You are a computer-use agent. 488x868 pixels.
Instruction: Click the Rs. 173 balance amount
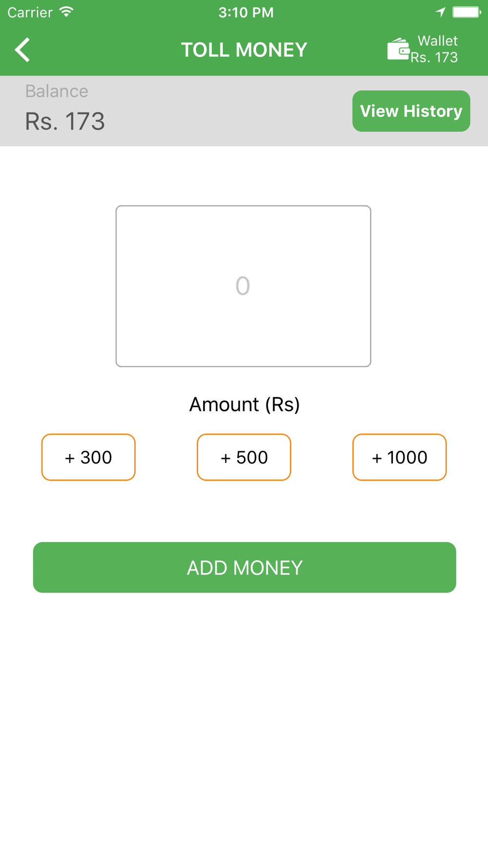pos(65,122)
